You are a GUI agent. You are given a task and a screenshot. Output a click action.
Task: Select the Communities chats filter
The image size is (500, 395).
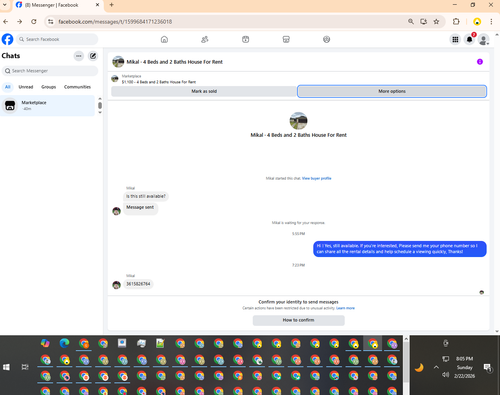(x=77, y=87)
